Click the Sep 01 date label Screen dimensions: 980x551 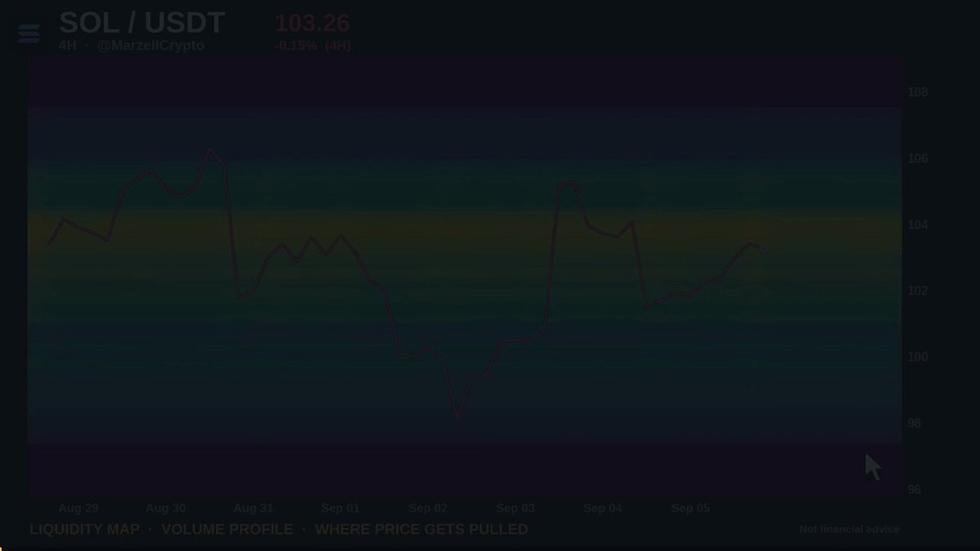[x=341, y=508]
